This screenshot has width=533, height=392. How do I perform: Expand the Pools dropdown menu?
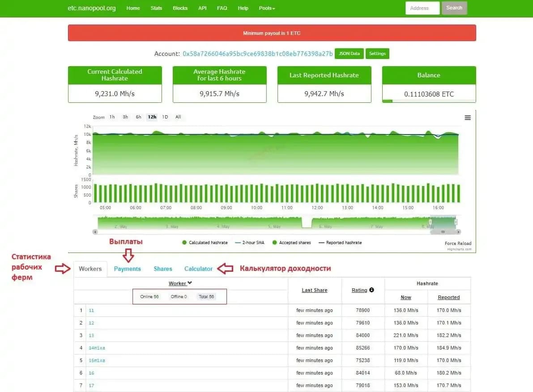(x=267, y=8)
